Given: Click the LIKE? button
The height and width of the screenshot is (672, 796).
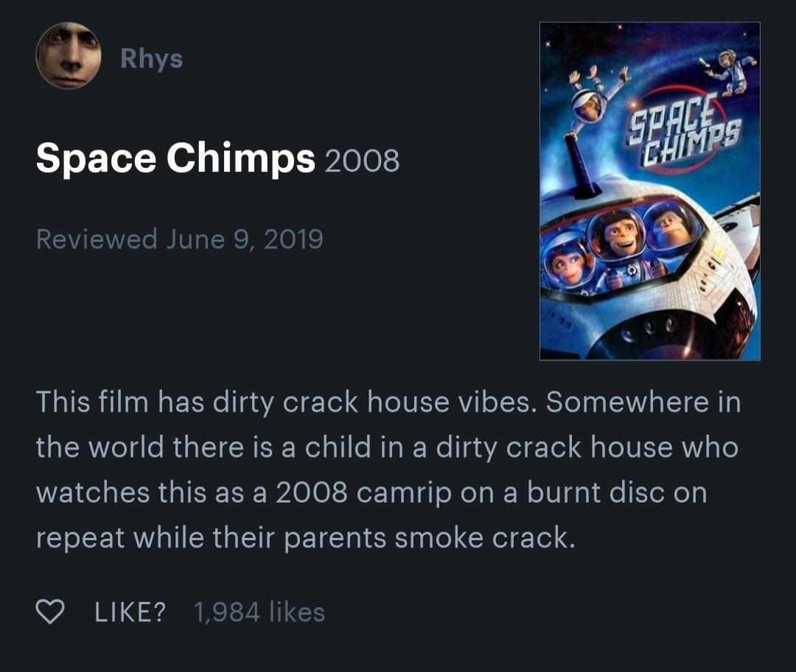Looking at the screenshot, I should pos(129,610).
